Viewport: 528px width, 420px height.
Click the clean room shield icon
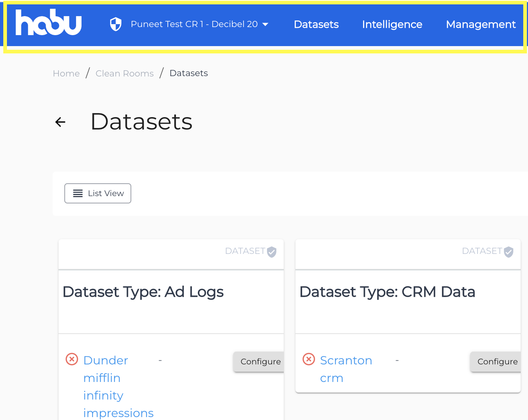coord(116,24)
